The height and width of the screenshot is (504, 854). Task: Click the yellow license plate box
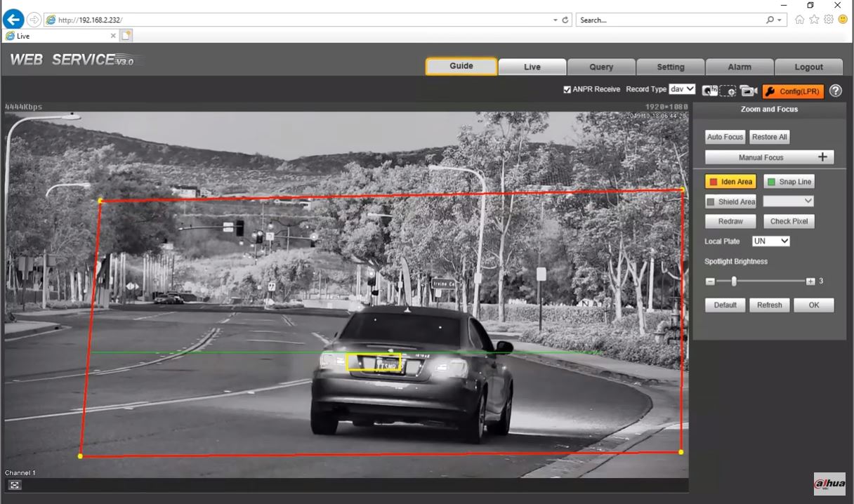374,362
